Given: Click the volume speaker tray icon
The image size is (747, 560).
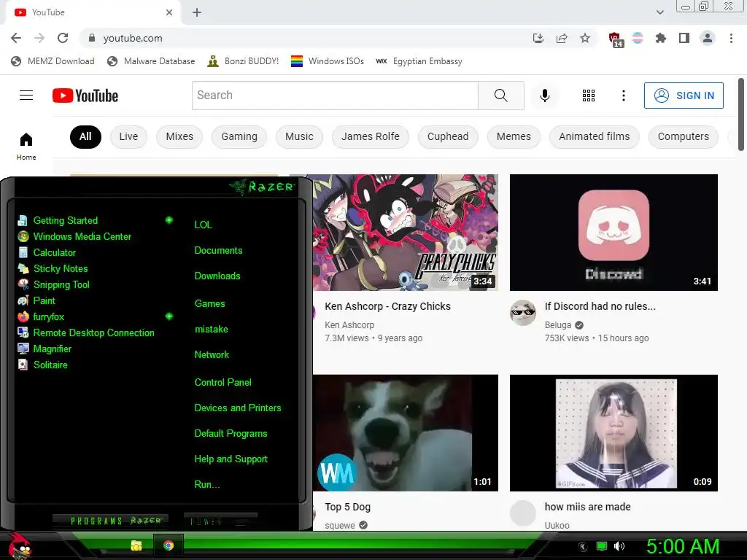Looking at the screenshot, I should 619,546.
